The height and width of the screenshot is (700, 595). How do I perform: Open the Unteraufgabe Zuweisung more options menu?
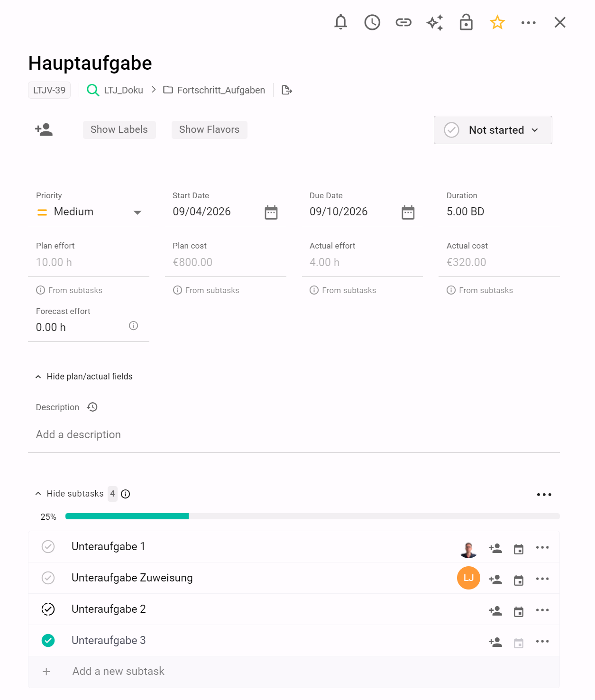click(542, 579)
